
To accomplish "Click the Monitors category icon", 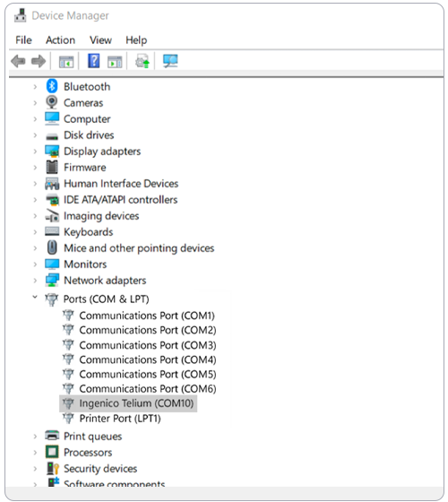I will coord(52,264).
